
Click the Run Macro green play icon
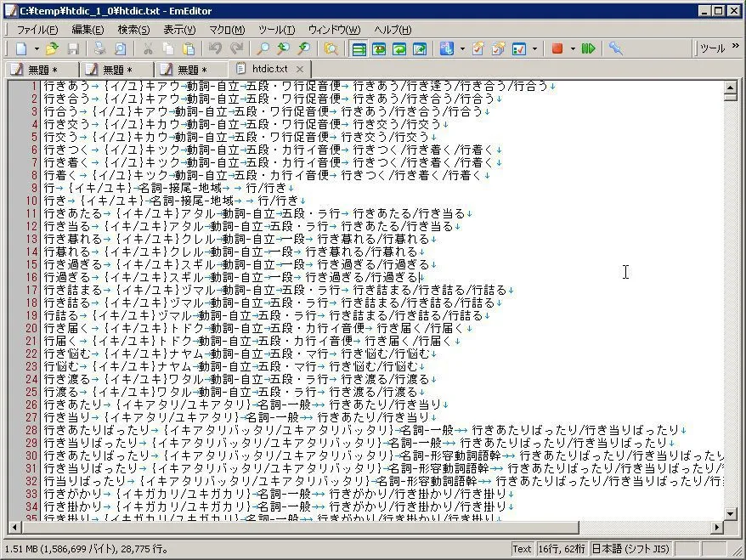(x=588, y=49)
